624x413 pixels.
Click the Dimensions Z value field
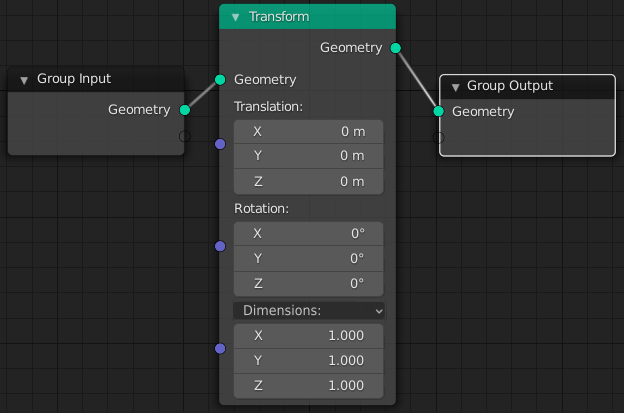click(308, 386)
